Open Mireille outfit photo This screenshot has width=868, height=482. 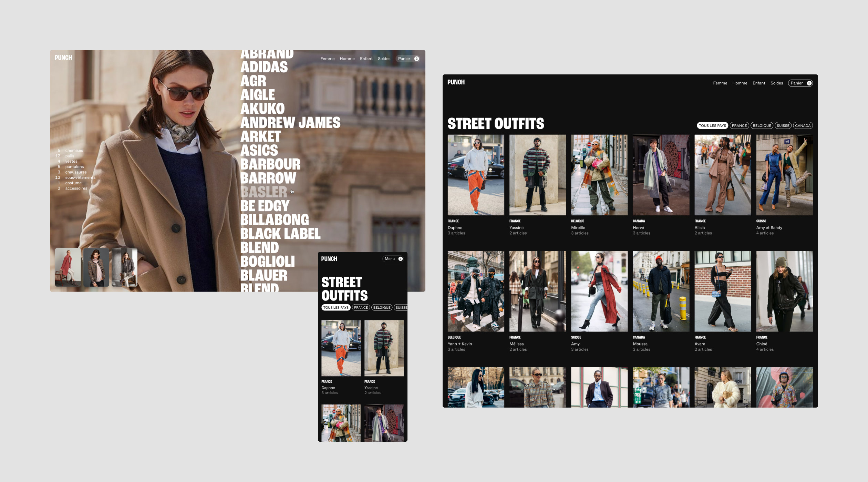click(x=599, y=175)
